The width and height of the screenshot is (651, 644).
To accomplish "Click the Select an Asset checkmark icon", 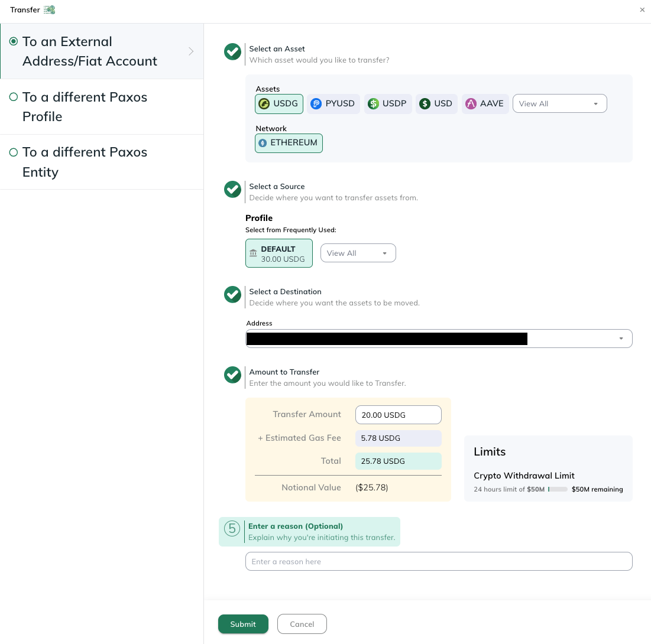I will point(232,52).
